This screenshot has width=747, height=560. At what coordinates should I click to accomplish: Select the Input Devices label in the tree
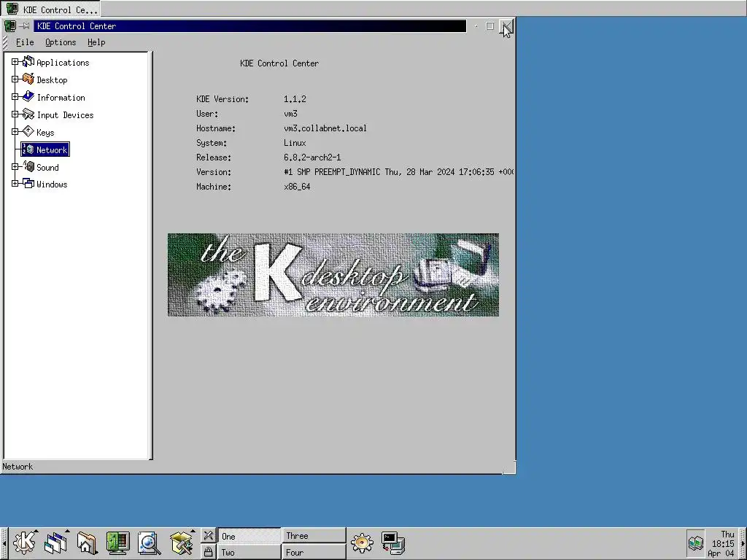(x=65, y=115)
